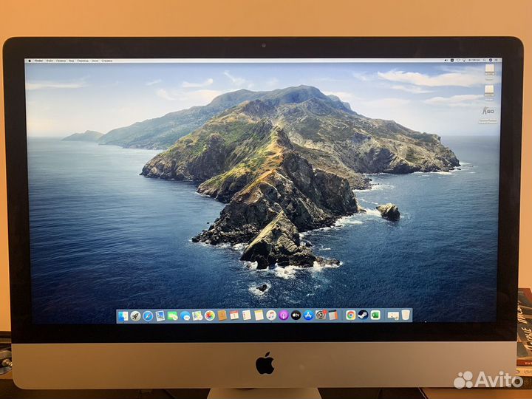
Task: Open the Файл menu
Action: click(x=50, y=61)
